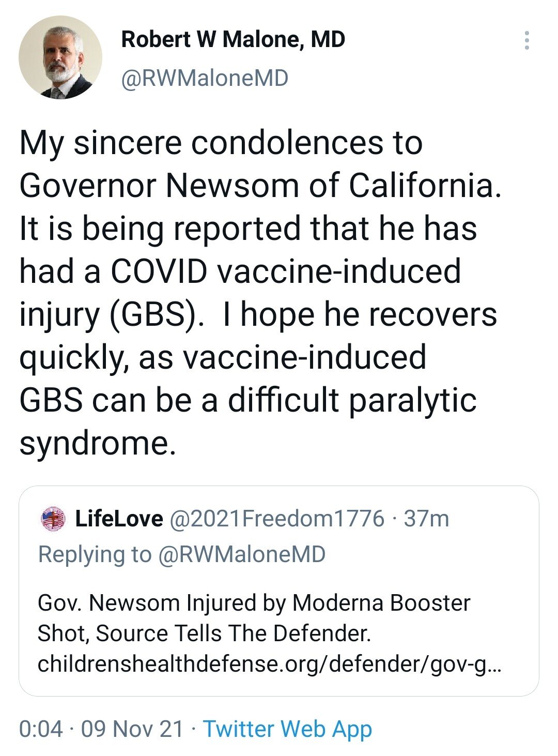The height and width of the screenshot is (756, 558).
Task: Open the childrenshealthdefense.org article link
Action: tap(269, 664)
